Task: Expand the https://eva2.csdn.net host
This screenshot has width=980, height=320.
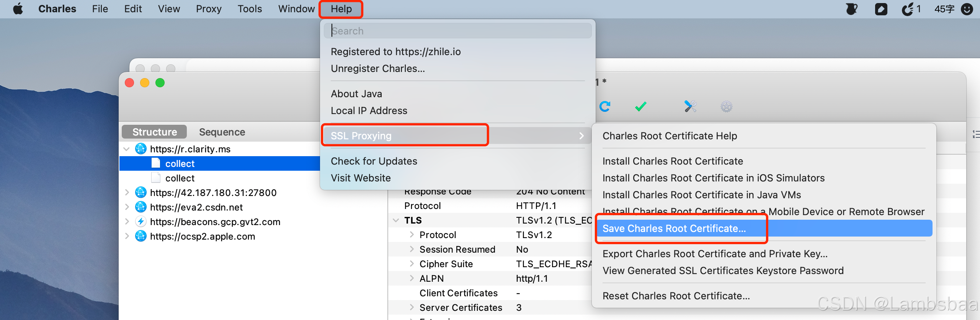Action: coord(127,207)
